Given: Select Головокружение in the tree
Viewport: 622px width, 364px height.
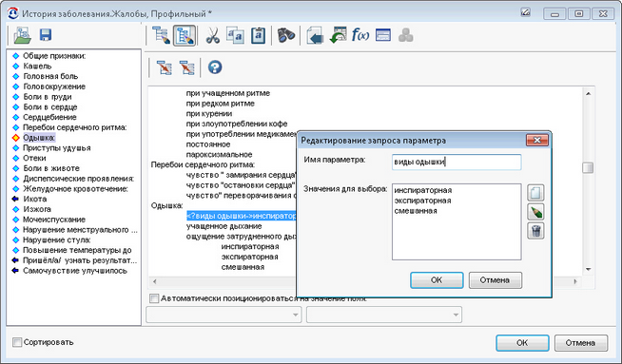Looking at the screenshot, I should click(54, 86).
